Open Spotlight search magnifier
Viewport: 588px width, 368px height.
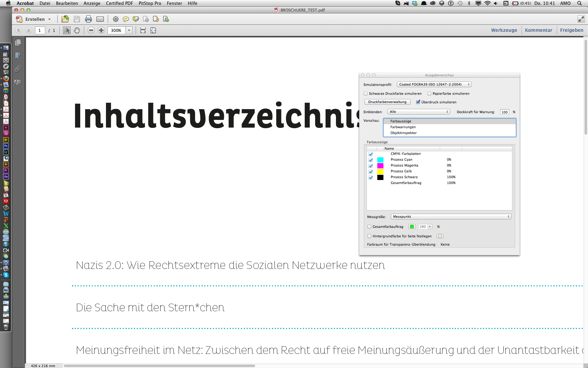(x=579, y=3)
